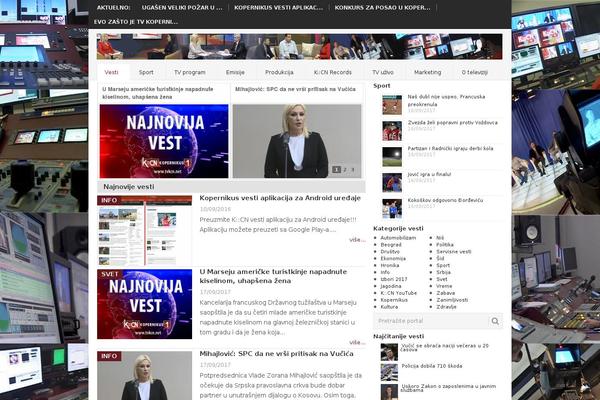Image resolution: width=600 pixels, height=400 pixels.
Task: Click the slider photo of blonde woman
Action: point(297,141)
